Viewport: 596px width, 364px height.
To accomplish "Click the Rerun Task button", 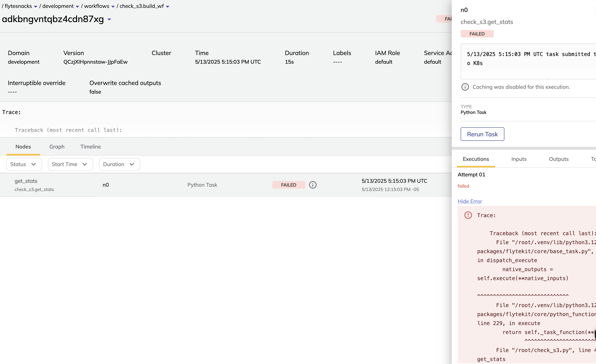I will tap(482, 134).
